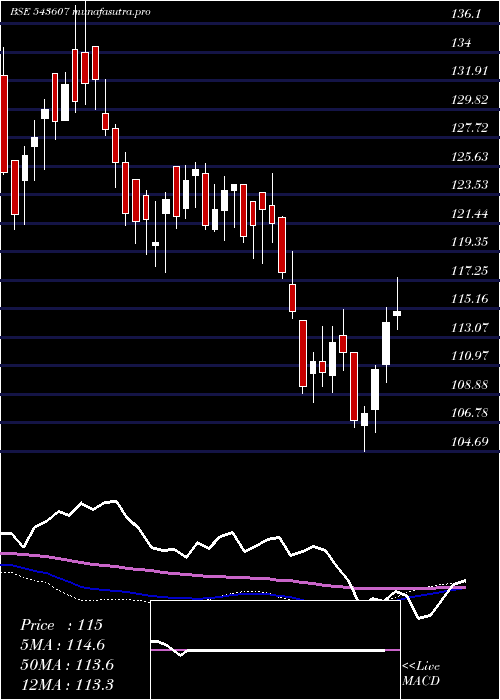Click the 129.82 price axis label

coord(470,100)
